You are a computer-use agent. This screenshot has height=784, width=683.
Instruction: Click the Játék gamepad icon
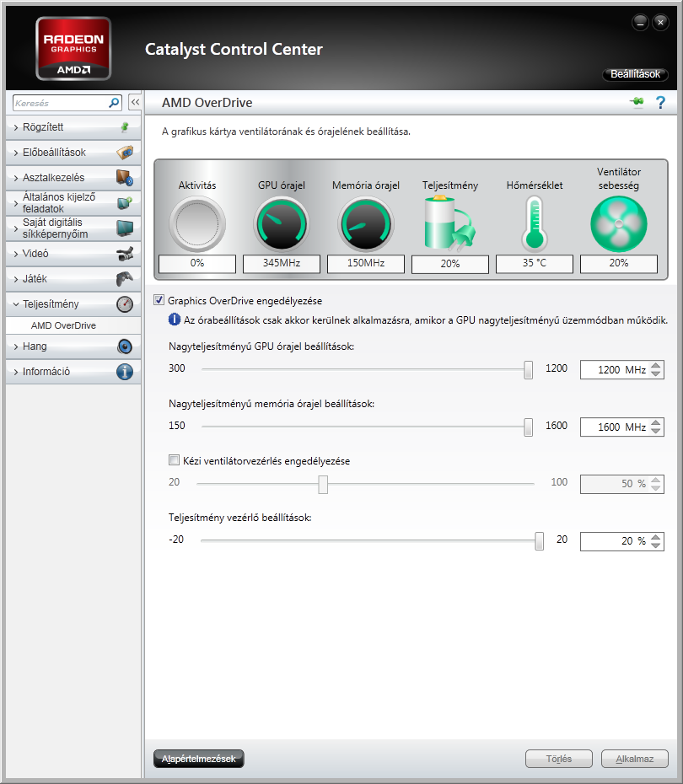125,278
